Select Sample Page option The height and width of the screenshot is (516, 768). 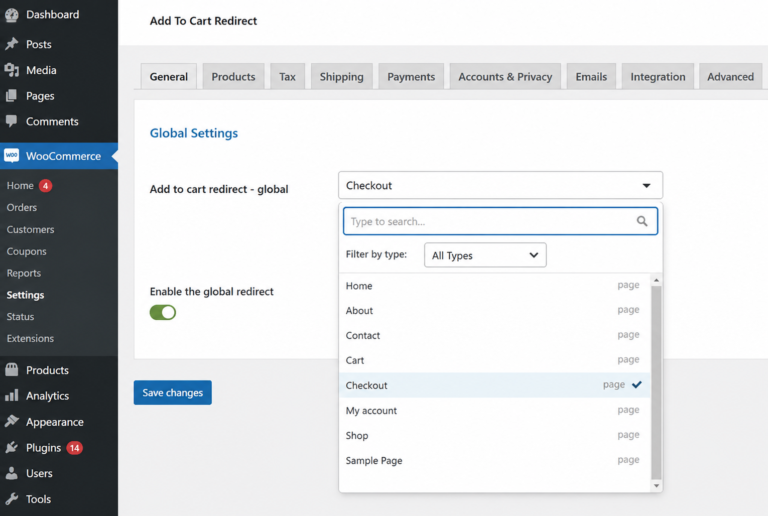(x=495, y=460)
